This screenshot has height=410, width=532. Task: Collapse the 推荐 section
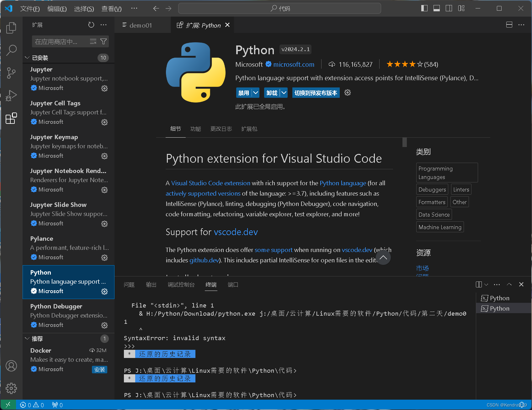pyautogui.click(x=27, y=339)
